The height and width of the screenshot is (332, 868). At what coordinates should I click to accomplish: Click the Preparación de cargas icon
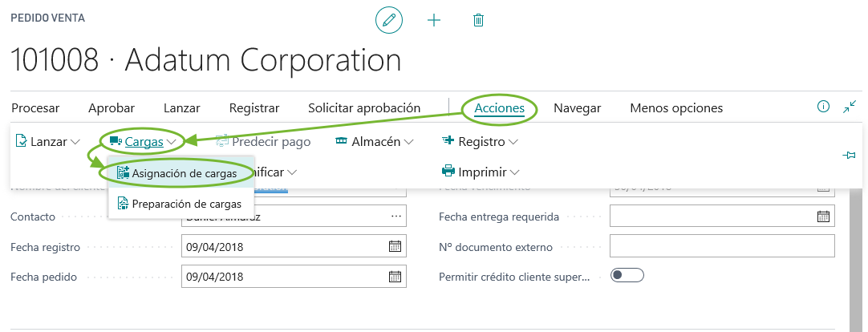(x=123, y=204)
